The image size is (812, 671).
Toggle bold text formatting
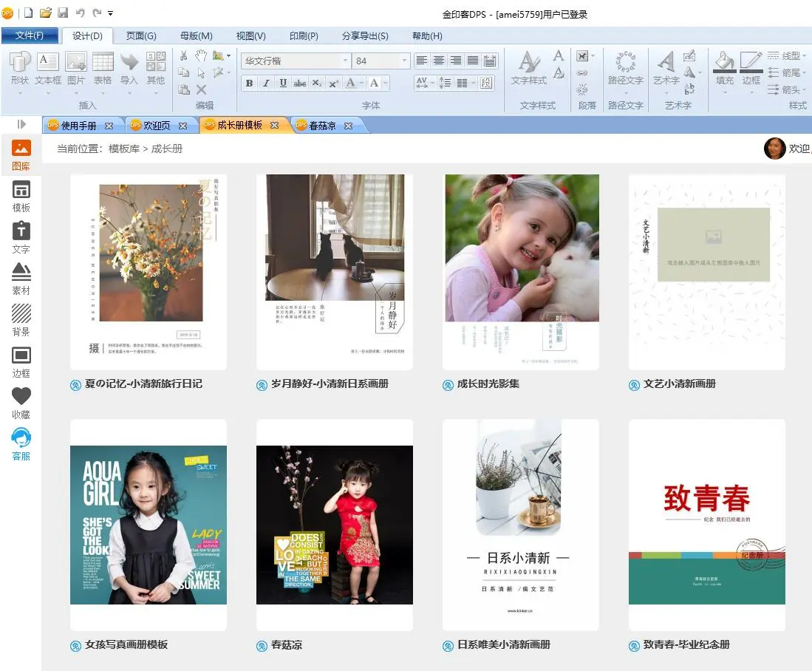coord(249,84)
